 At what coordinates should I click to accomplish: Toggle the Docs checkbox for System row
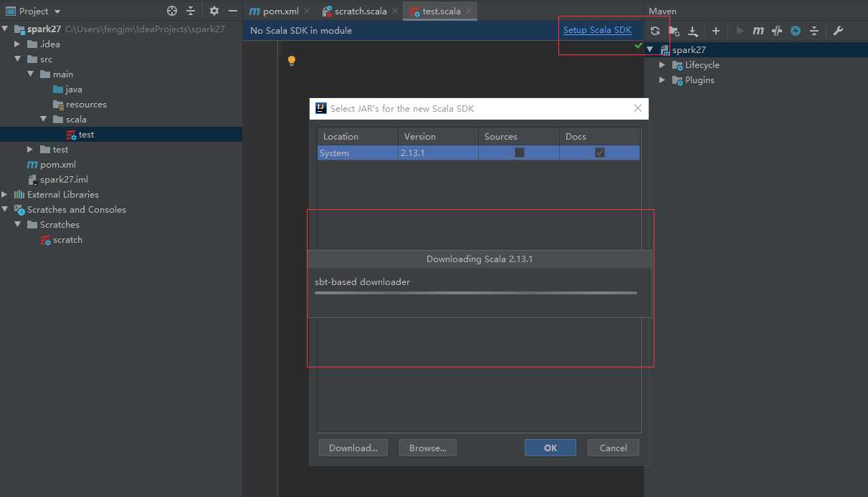[x=600, y=153]
